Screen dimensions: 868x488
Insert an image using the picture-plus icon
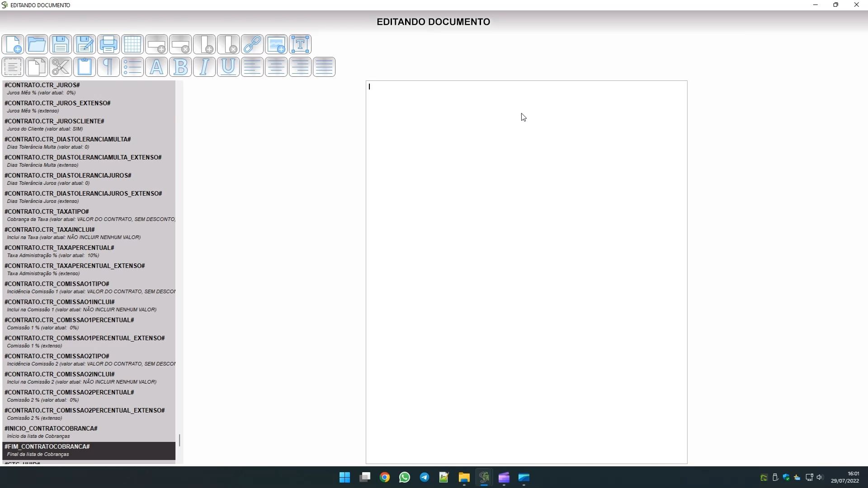[276, 44]
